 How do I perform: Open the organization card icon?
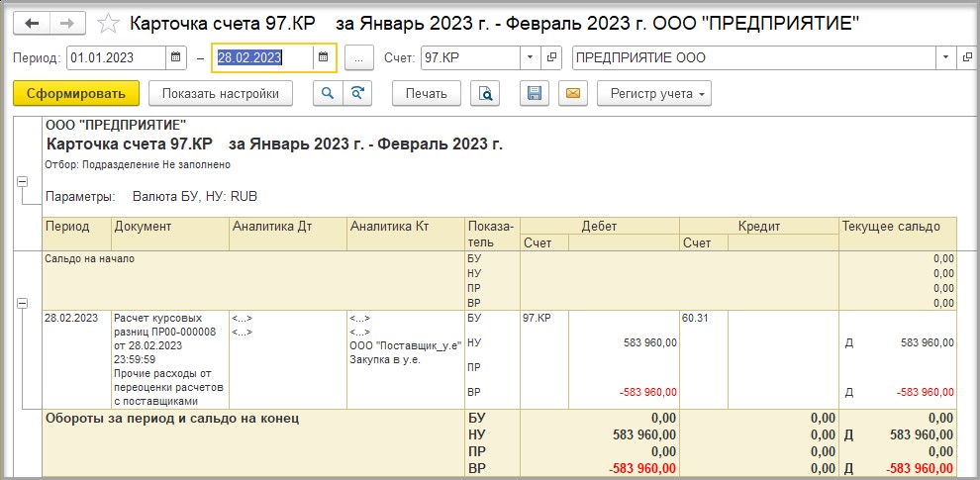(967, 57)
